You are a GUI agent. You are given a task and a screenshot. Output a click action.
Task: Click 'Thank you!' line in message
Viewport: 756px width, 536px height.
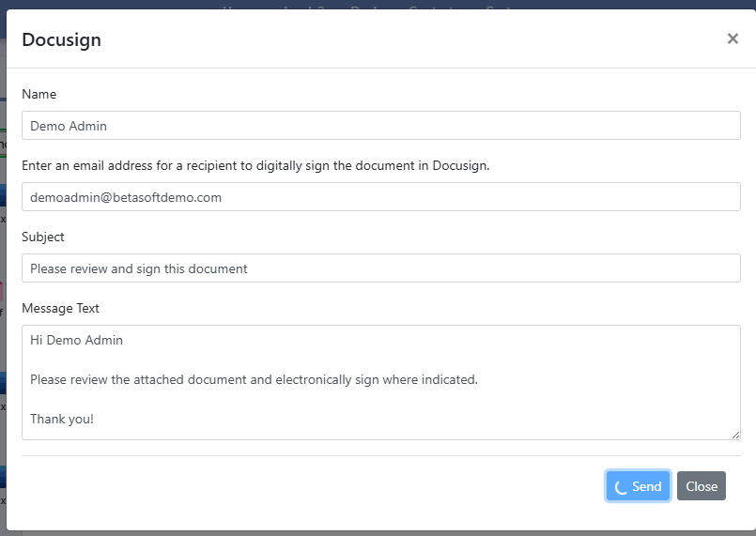62,419
